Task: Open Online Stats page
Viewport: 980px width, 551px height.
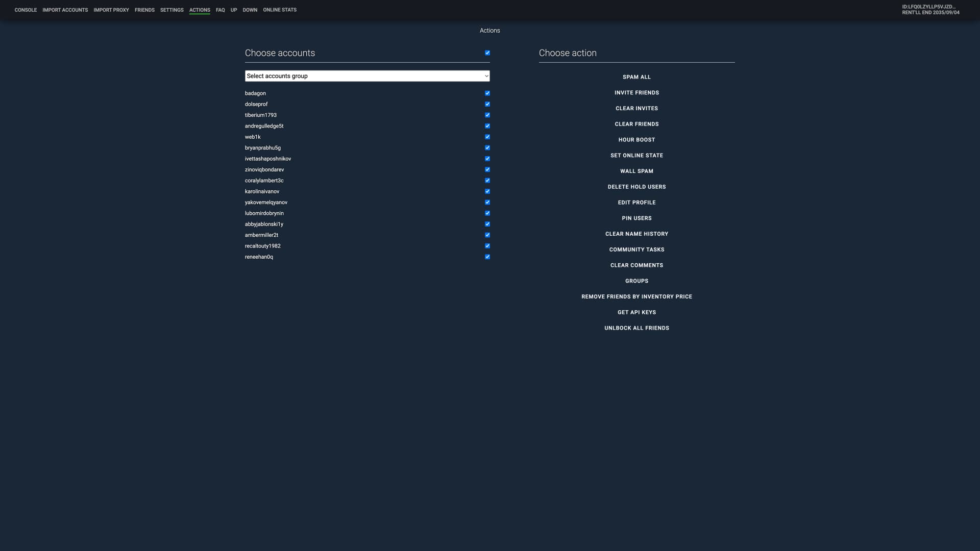Action: 280,10
